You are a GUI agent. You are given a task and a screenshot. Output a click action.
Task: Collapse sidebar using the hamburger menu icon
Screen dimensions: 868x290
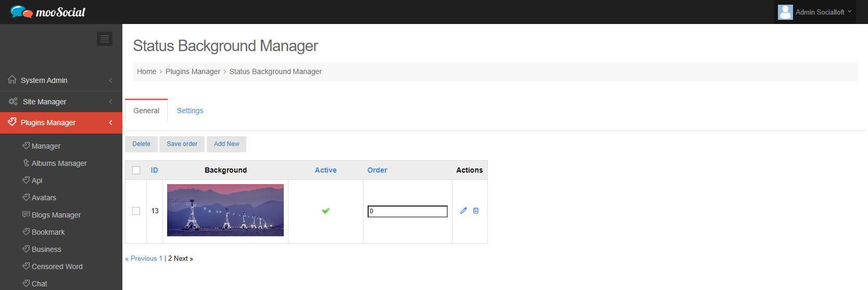[x=105, y=39]
